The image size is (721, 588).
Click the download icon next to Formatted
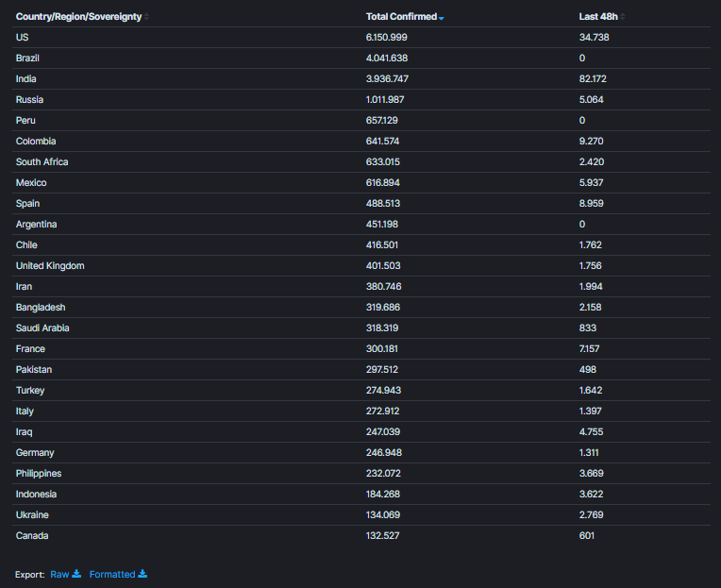coord(143,574)
